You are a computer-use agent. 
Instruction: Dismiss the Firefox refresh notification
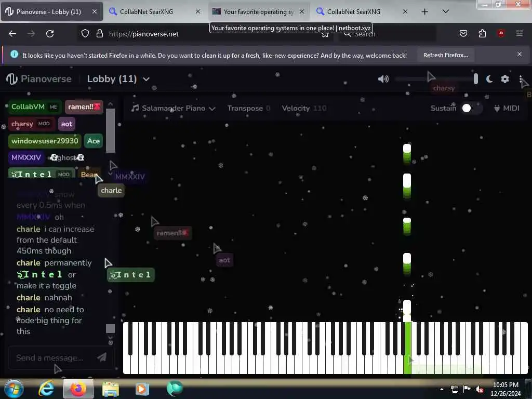520,54
